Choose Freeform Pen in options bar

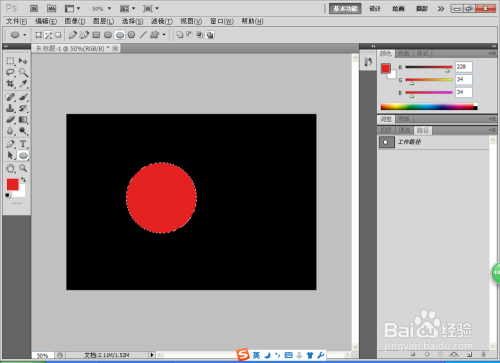pos(84,35)
